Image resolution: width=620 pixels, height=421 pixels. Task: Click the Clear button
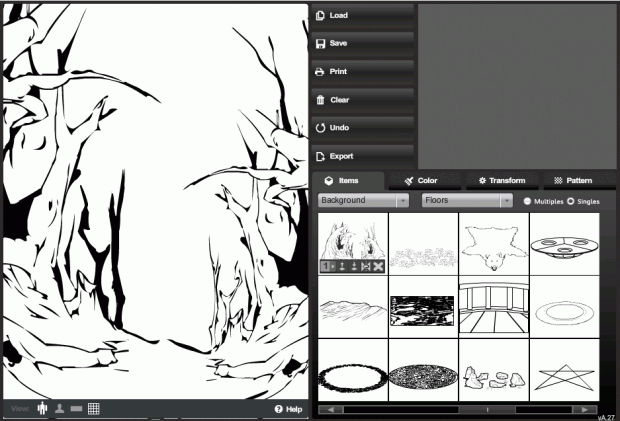point(363,100)
